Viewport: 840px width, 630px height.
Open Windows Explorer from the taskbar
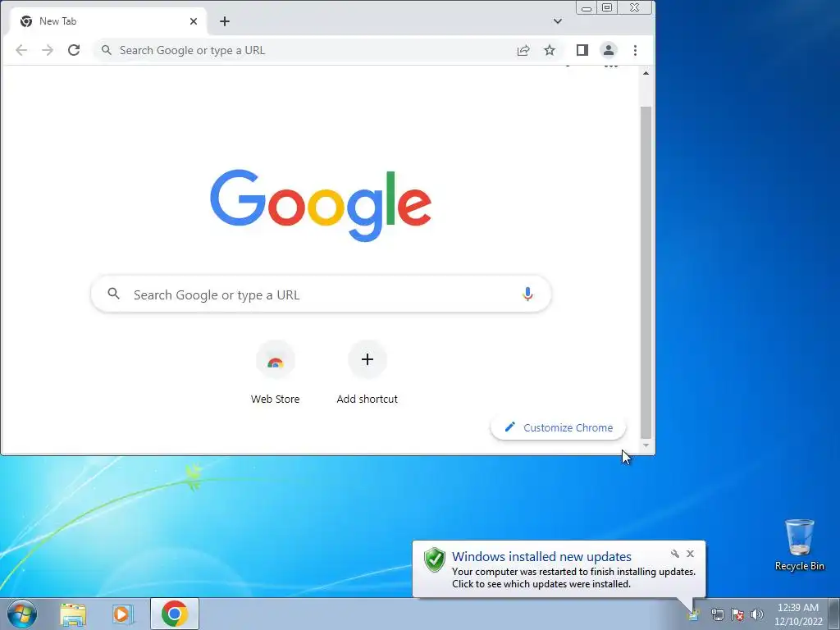(73, 614)
